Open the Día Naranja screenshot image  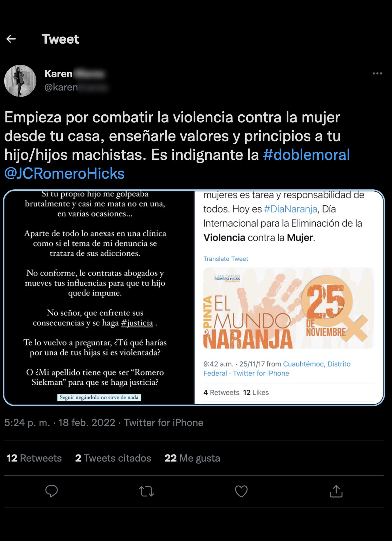[289, 298]
